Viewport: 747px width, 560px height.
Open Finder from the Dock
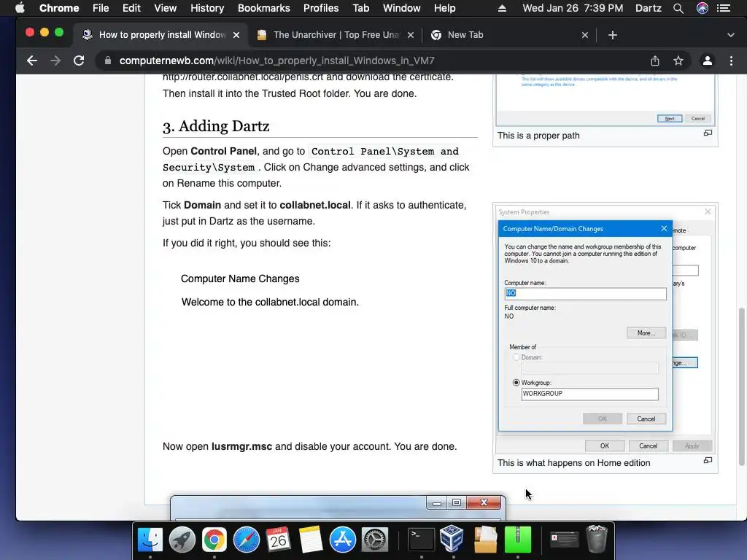pos(150,540)
